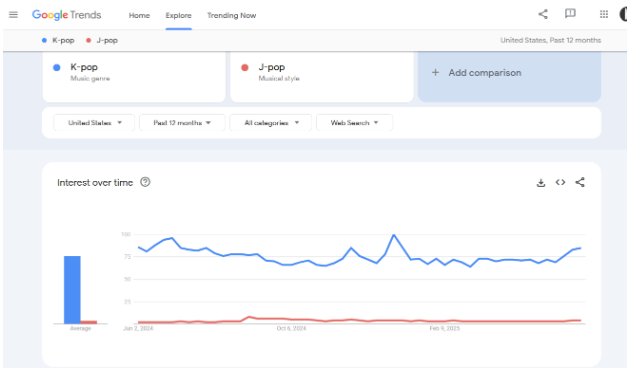Click the blue K-pop color dot

[x=57, y=68]
